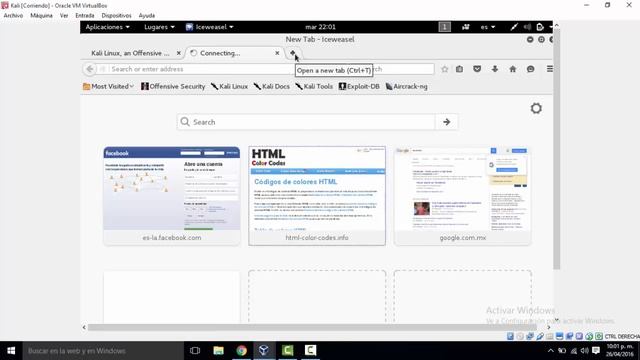Click the back arrow navigation button
This screenshot has height=360, width=640.
coord(90,69)
